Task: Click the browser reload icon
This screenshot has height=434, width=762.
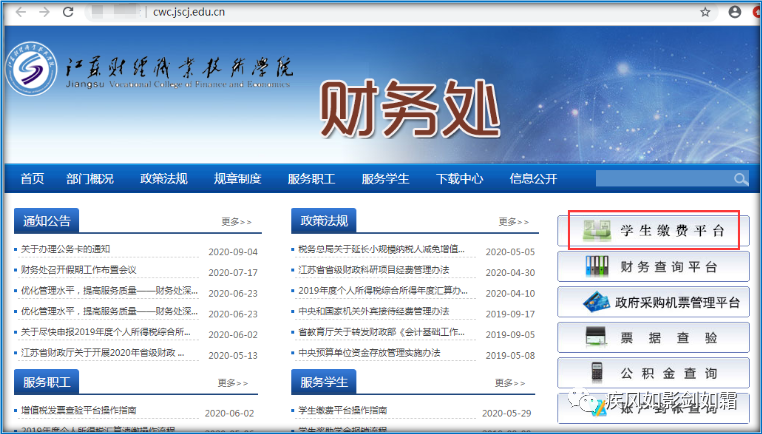Action: (68, 12)
